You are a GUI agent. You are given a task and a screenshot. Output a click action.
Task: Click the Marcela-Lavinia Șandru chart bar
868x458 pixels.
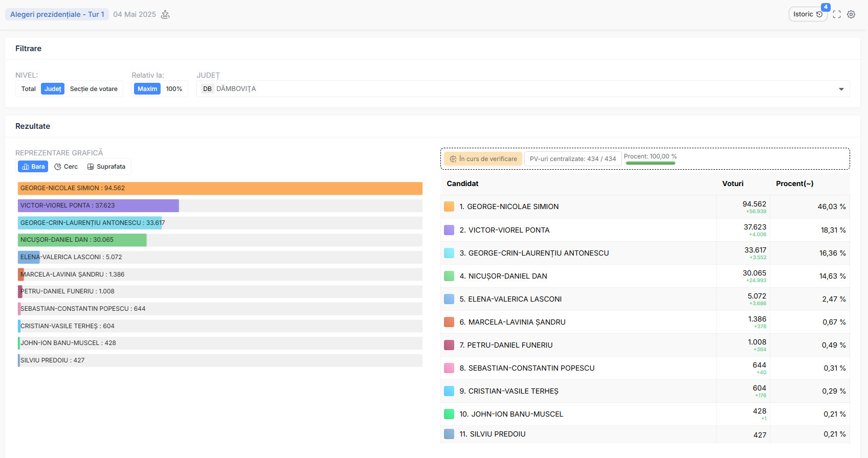tap(21, 274)
